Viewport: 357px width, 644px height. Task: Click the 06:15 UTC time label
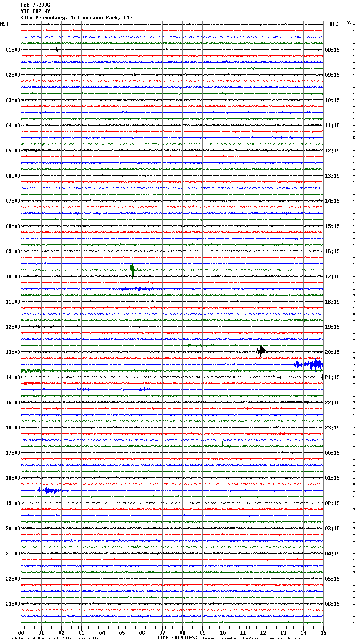click(x=332, y=604)
